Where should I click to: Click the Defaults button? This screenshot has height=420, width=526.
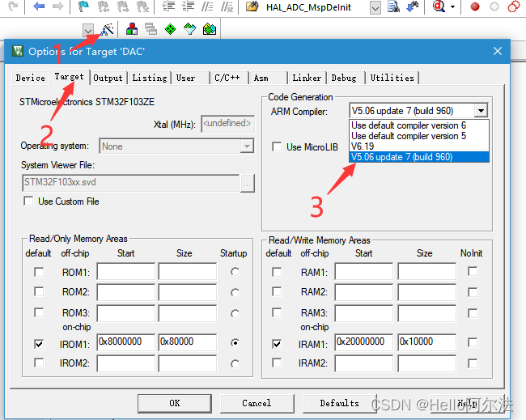click(x=340, y=403)
